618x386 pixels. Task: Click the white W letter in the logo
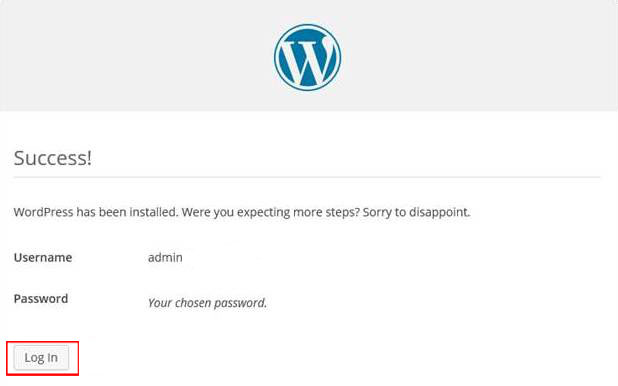(307, 59)
